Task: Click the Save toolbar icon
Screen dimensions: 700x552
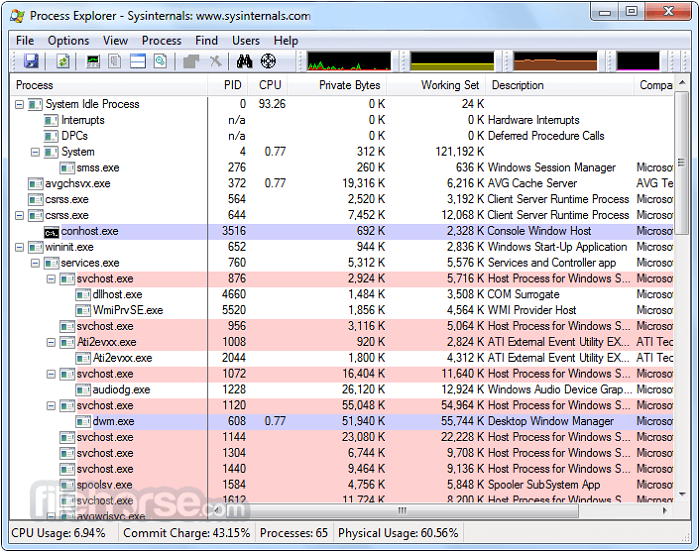Action: [31, 62]
